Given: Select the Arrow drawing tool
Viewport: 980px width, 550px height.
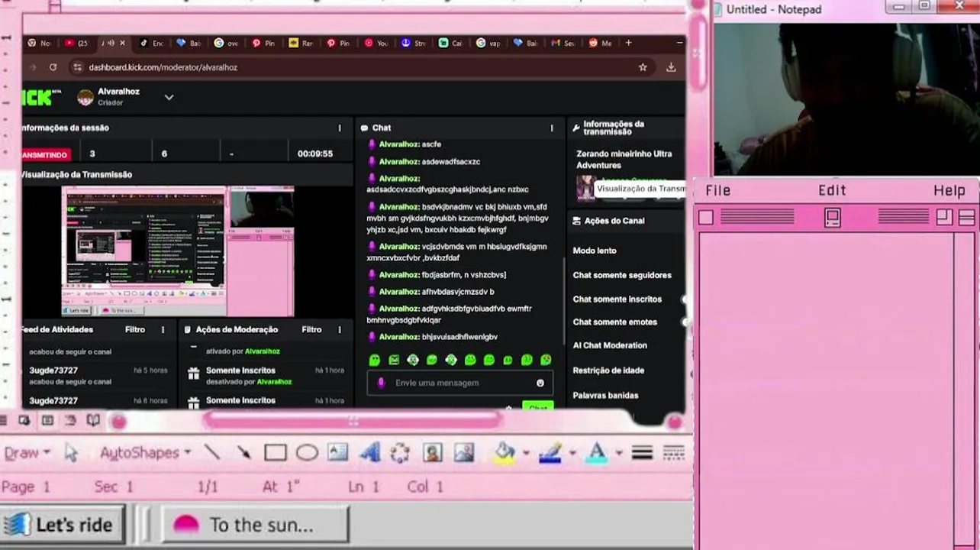Looking at the screenshot, I should (243, 453).
